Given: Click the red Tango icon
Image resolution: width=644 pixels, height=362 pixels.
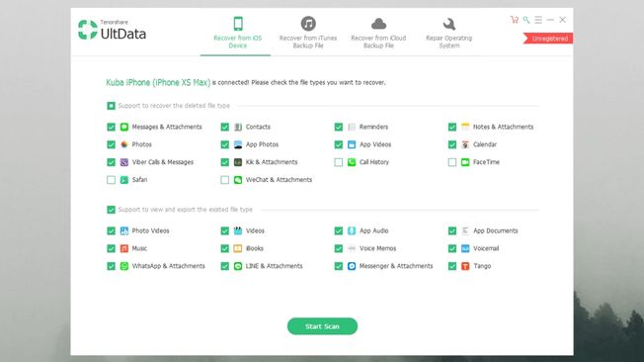Looking at the screenshot, I should (465, 266).
